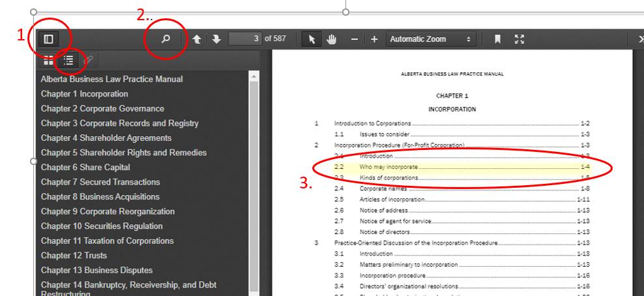Open Chapter 2 Corporate Governance entry
The image size is (644, 296).
click(x=102, y=108)
